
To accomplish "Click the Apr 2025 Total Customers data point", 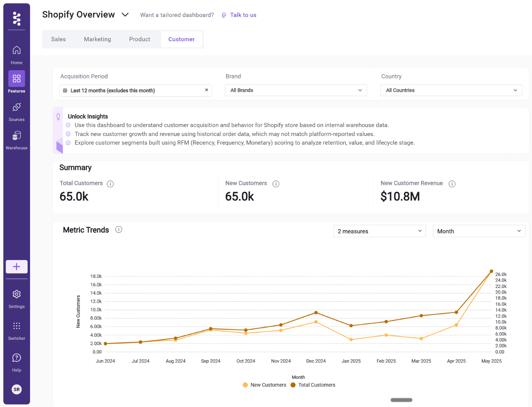I will pos(456,312).
